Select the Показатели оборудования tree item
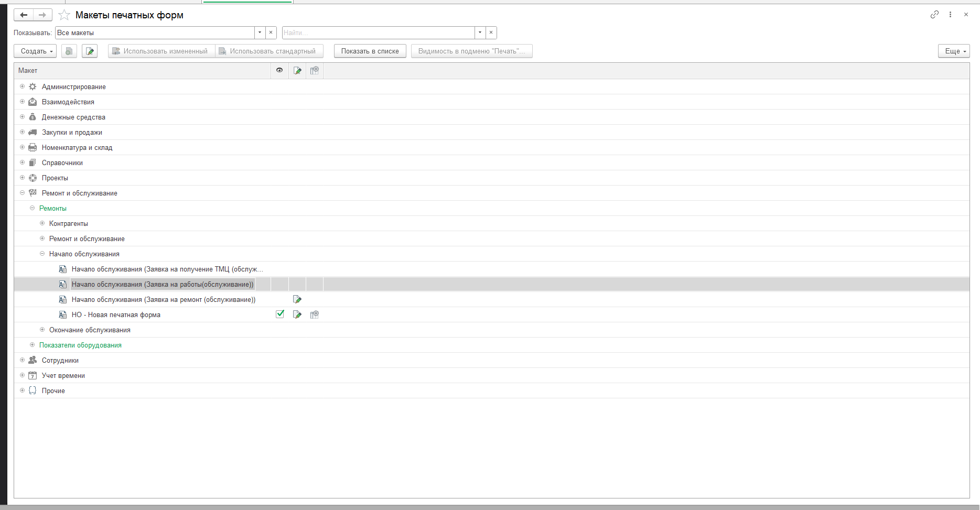This screenshot has height=510, width=980. [x=80, y=345]
